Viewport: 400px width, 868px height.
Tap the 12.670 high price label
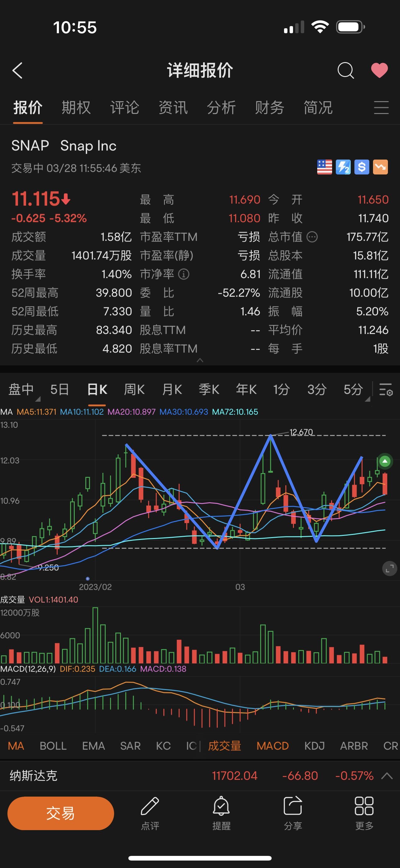301,432
